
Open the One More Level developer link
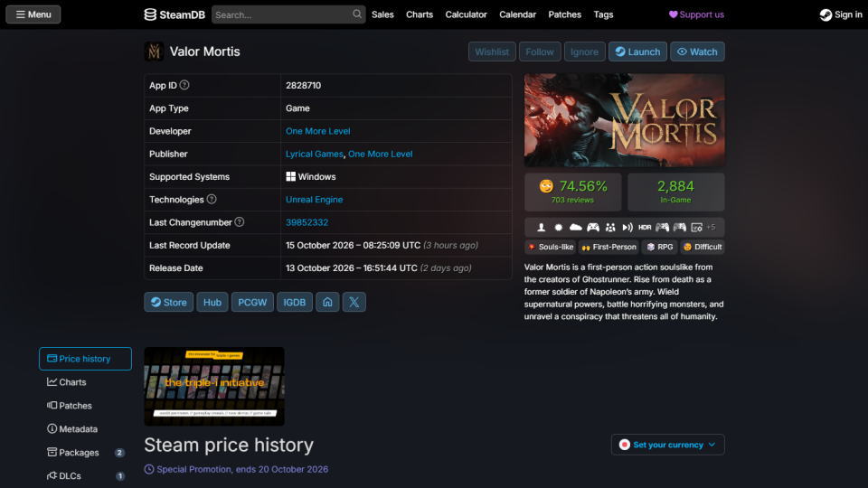pyautogui.click(x=317, y=131)
